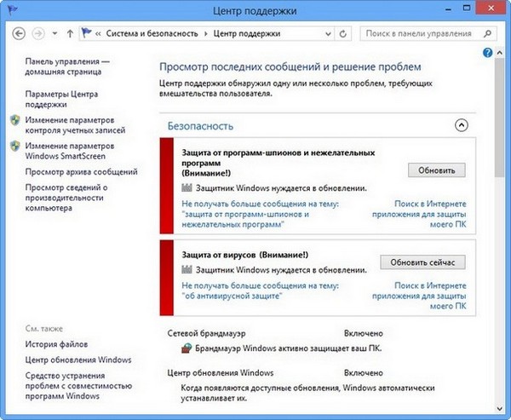
Task: Click the Обновить сейчас button
Action: 422,262
